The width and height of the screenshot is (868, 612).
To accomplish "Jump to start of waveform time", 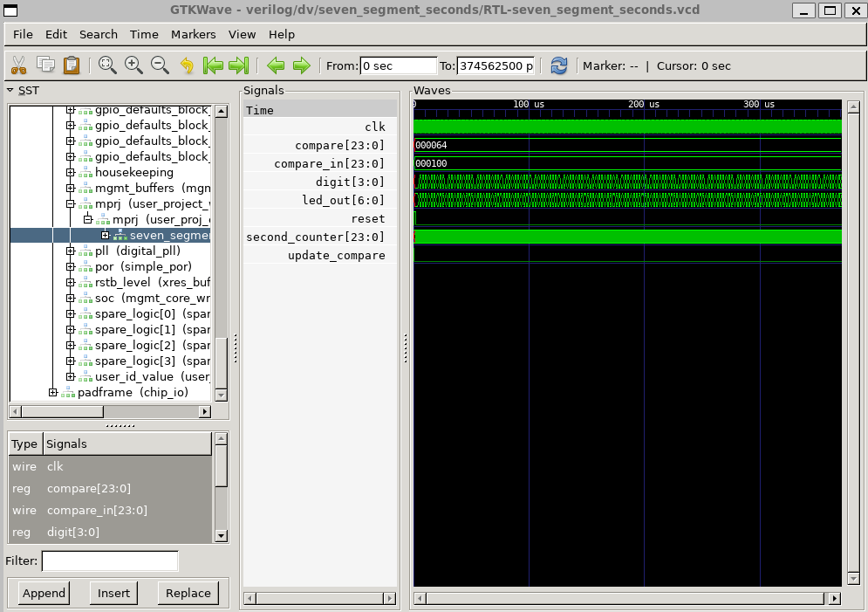I will 213,65.
